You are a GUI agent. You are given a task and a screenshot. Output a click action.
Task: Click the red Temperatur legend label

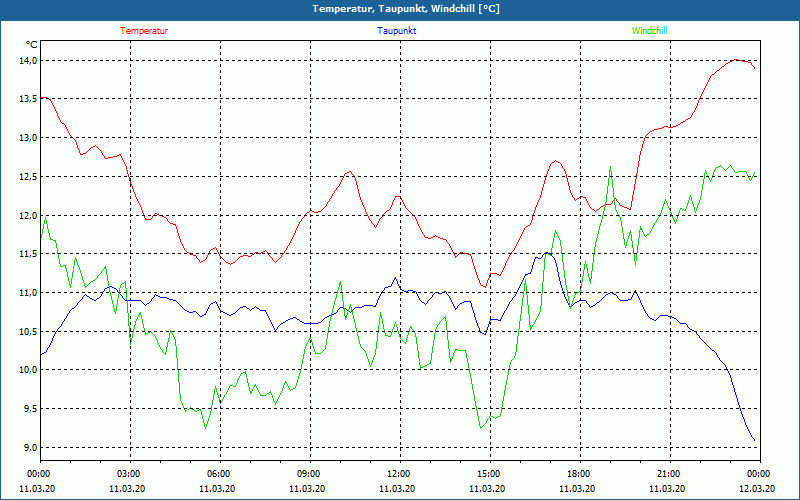pos(144,31)
